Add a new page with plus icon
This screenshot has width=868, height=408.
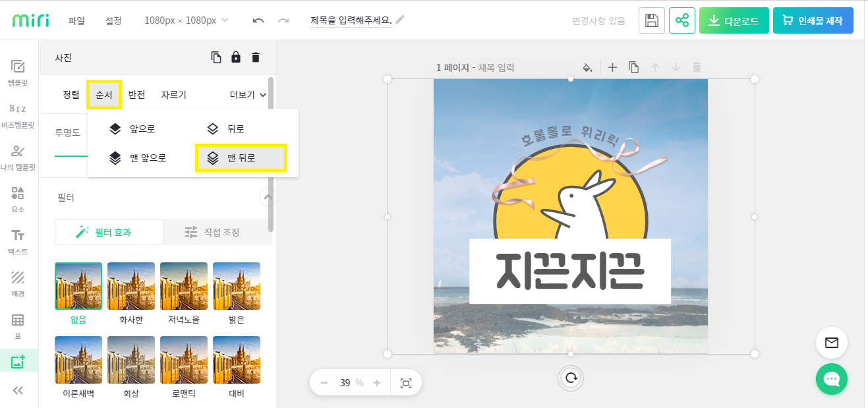(612, 67)
